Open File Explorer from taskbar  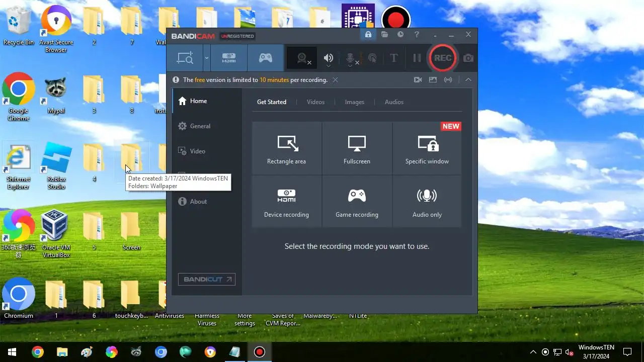(x=62, y=352)
